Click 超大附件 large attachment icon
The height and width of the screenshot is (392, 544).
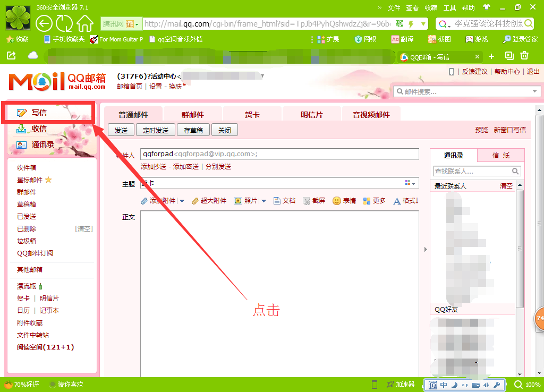pyautogui.click(x=209, y=200)
